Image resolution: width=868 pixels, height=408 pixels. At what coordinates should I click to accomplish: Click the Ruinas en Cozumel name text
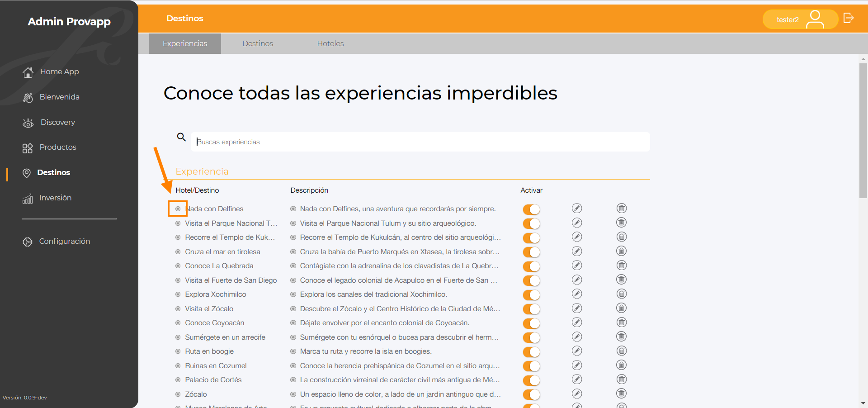tap(216, 365)
